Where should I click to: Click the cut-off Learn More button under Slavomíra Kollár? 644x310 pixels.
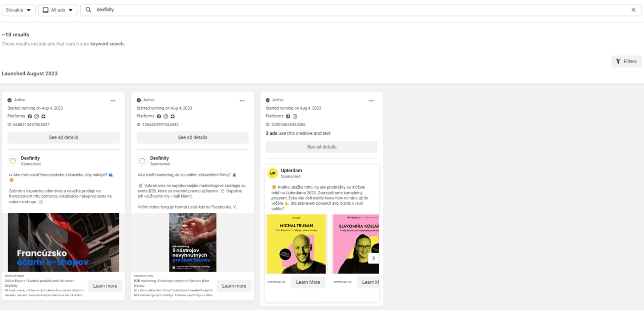tap(368, 282)
